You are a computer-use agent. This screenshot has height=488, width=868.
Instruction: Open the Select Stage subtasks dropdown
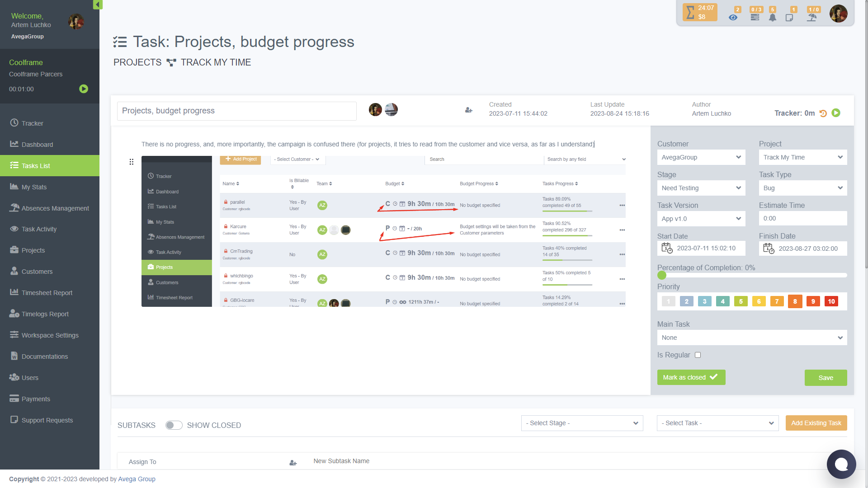(582, 423)
